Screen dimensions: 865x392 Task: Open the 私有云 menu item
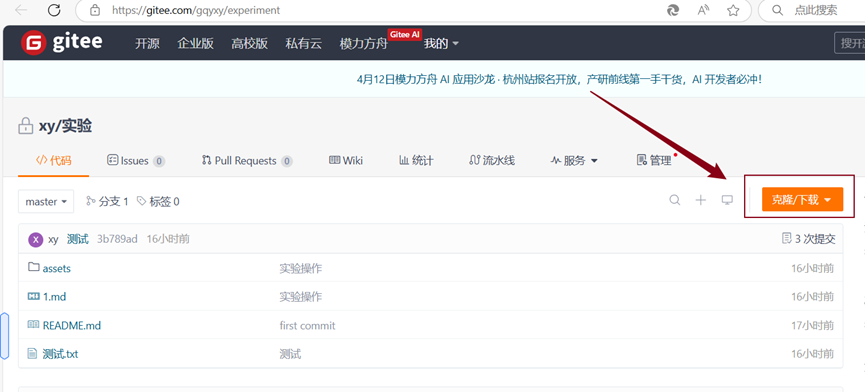coord(303,44)
